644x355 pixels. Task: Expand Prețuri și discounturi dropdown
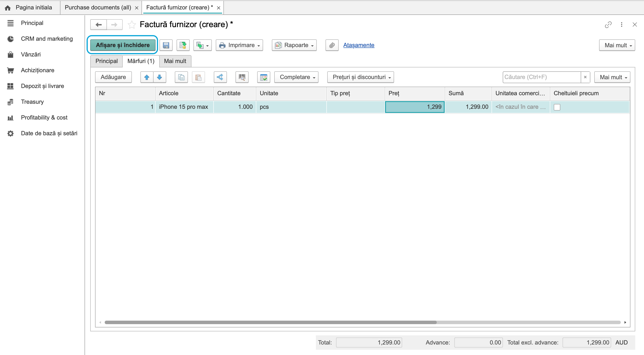pyautogui.click(x=361, y=77)
